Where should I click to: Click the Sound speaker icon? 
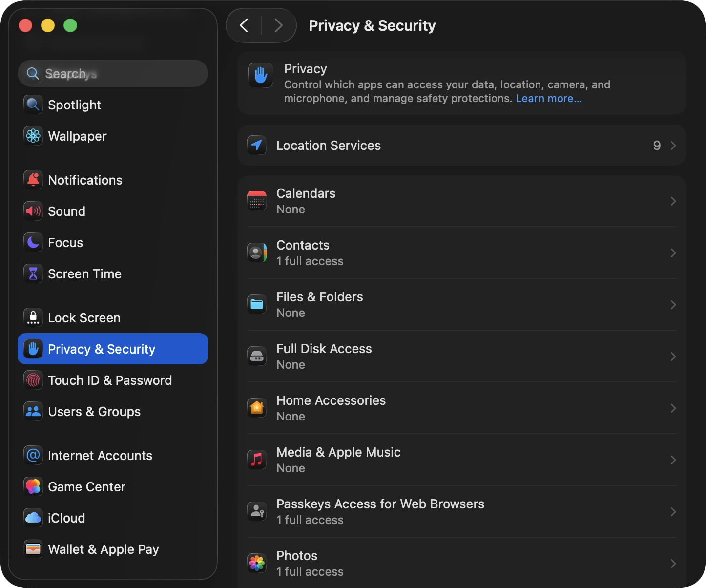click(x=32, y=211)
